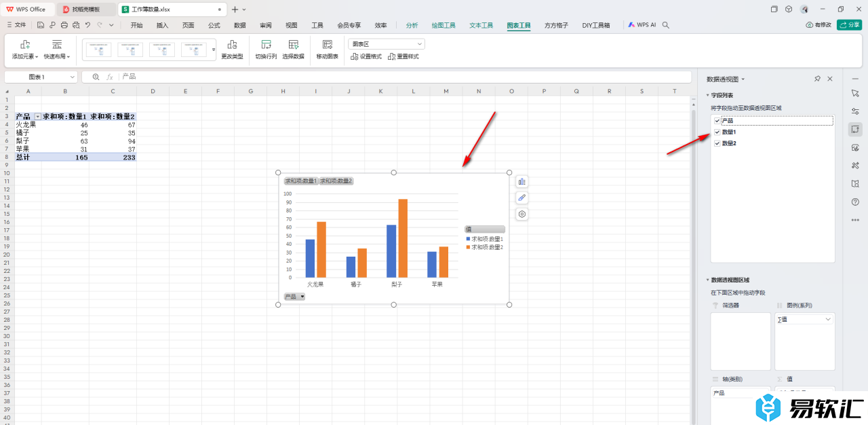Switch to the 数据 ribbon tab
This screenshot has height=425, width=868.
[240, 25]
